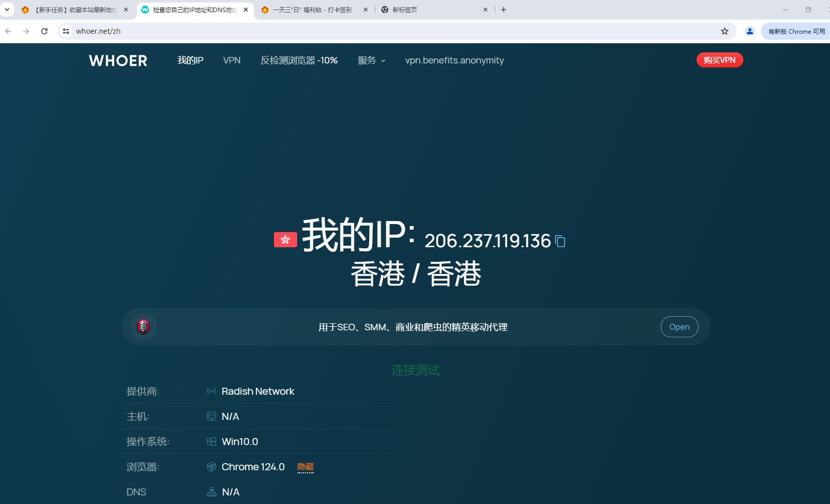The width and height of the screenshot is (830, 504).
Task: Click the DNS network icon
Action: pyautogui.click(x=212, y=492)
